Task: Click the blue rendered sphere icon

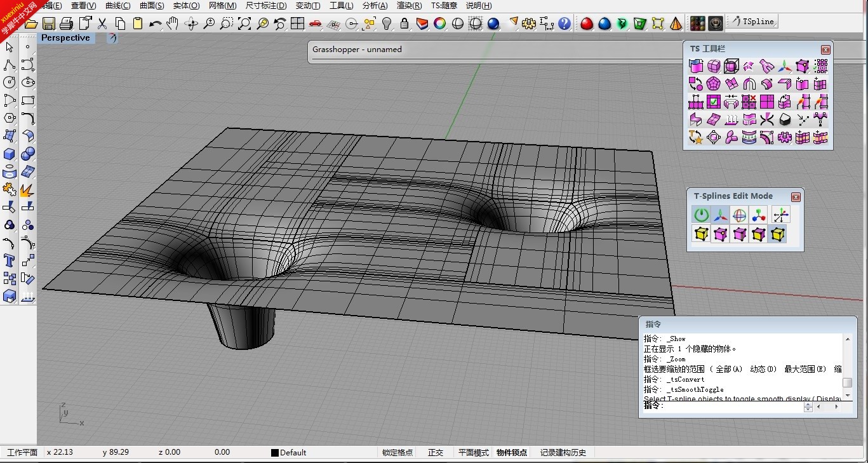Action: (493, 24)
